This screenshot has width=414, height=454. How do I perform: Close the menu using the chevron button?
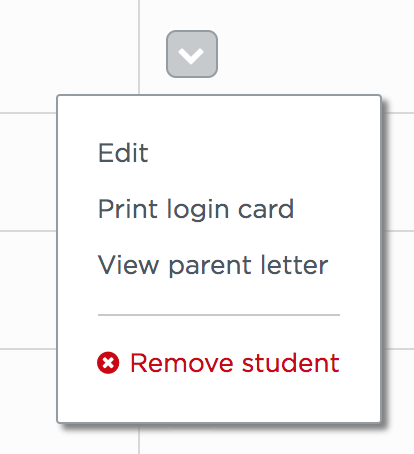click(192, 54)
